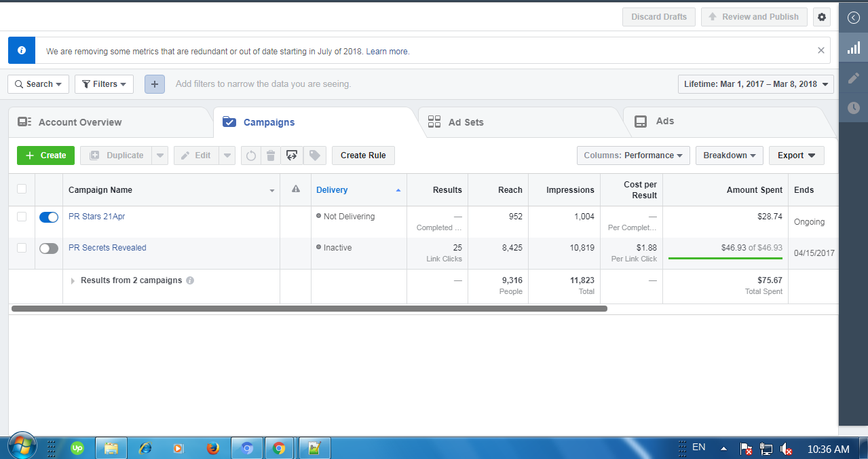This screenshot has height=459, width=868.
Task: Open the clock history icon in sidebar
Action: [x=853, y=108]
